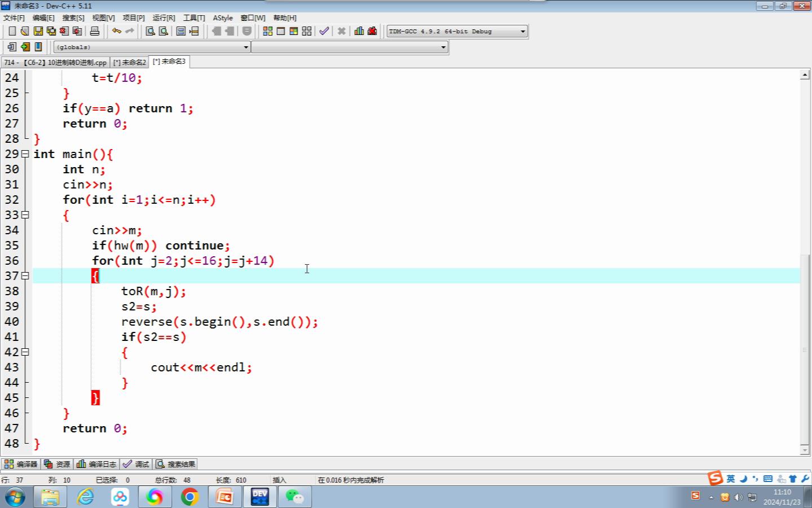Switch to the 未命名2 file tab
This screenshot has width=812, height=508.
[x=129, y=63]
